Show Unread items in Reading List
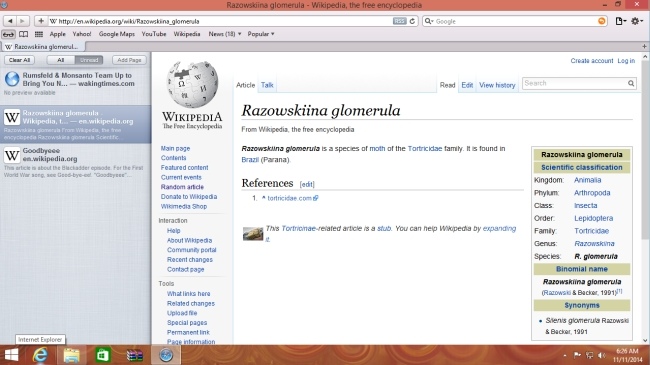The height and width of the screenshot is (365, 650). (89, 60)
